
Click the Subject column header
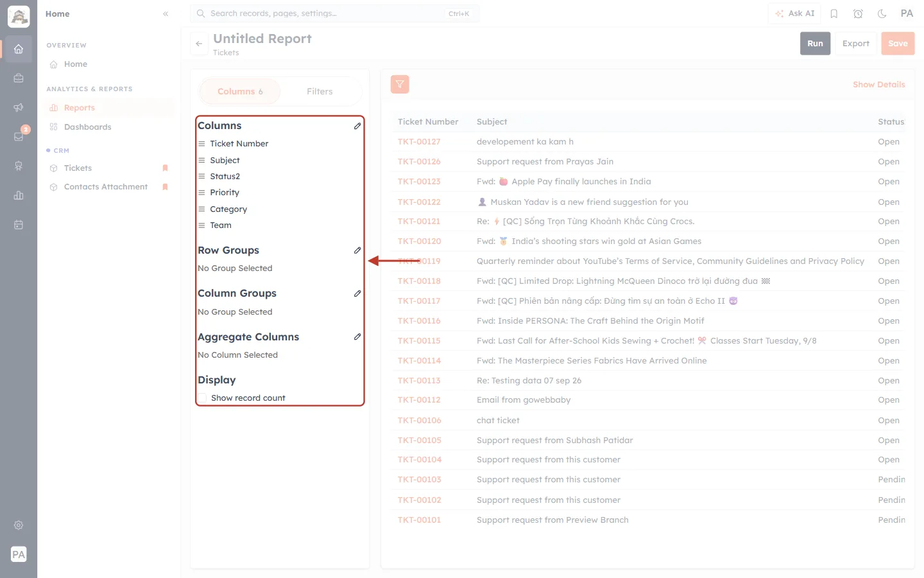pyautogui.click(x=492, y=122)
